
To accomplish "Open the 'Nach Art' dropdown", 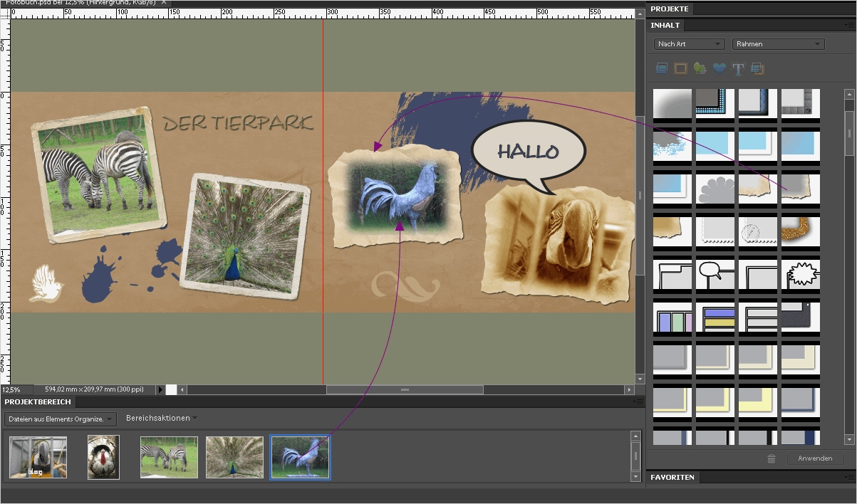I will click(689, 44).
